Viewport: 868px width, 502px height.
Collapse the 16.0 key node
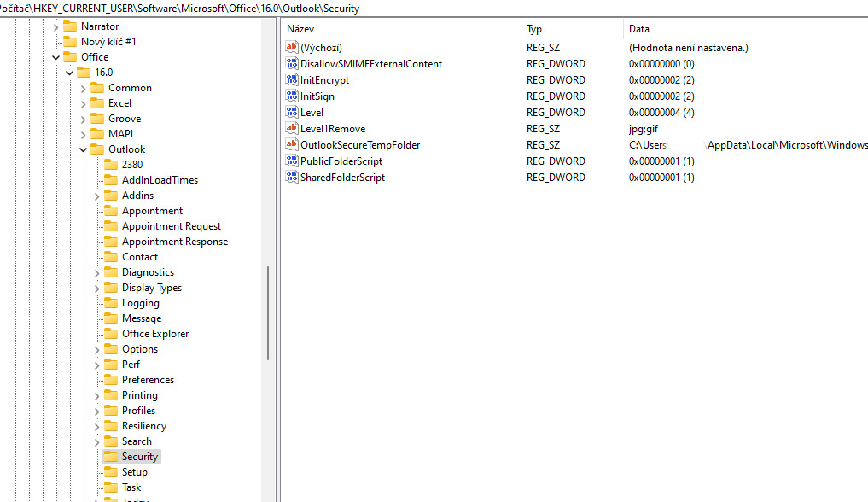click(69, 73)
